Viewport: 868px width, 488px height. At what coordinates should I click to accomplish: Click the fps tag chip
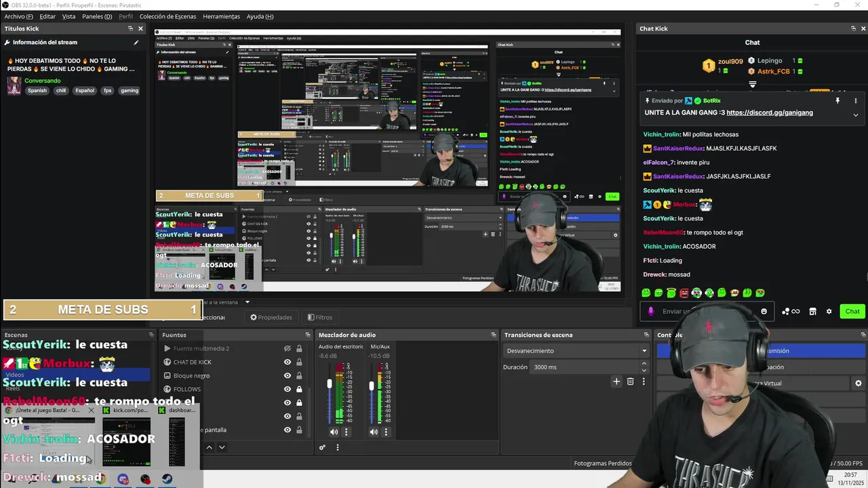107,90
